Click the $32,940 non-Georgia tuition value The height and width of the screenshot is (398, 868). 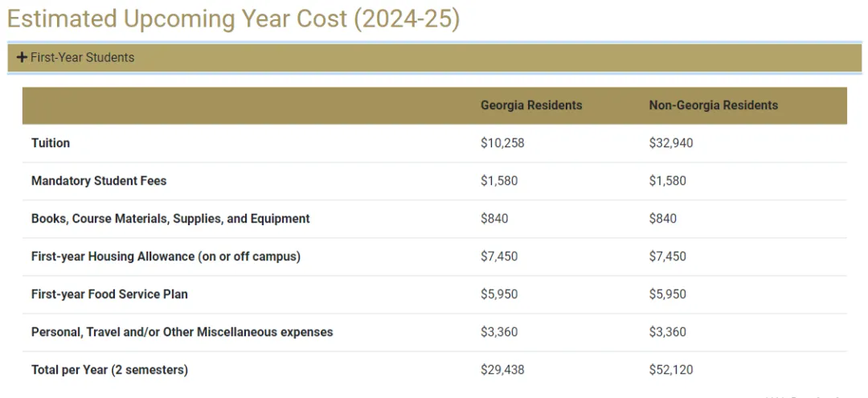click(x=671, y=143)
